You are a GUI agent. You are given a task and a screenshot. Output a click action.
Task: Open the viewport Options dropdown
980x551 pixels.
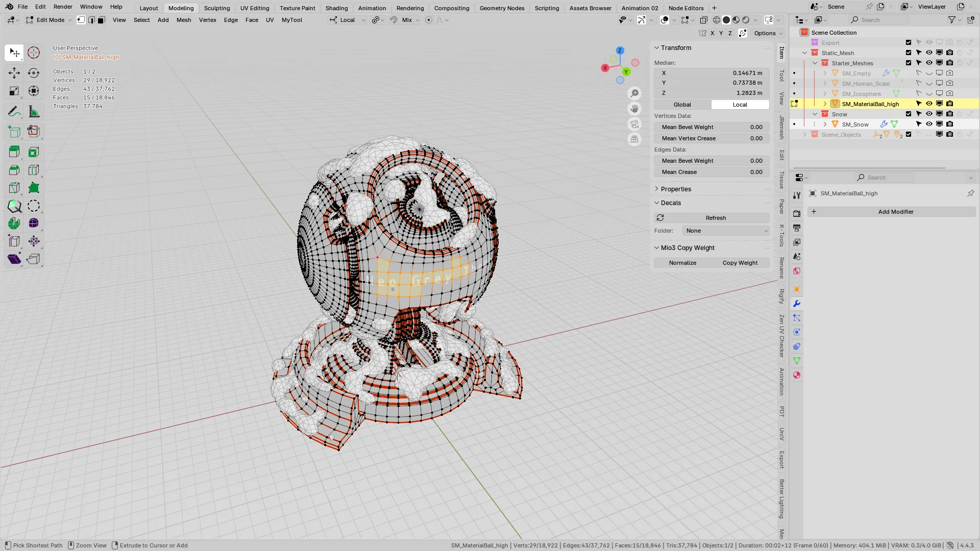point(768,33)
